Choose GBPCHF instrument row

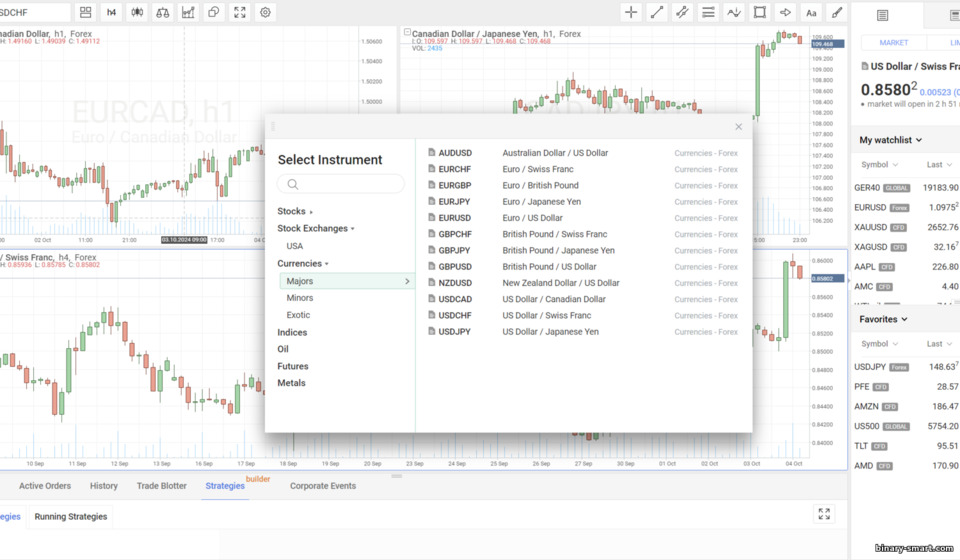click(583, 234)
